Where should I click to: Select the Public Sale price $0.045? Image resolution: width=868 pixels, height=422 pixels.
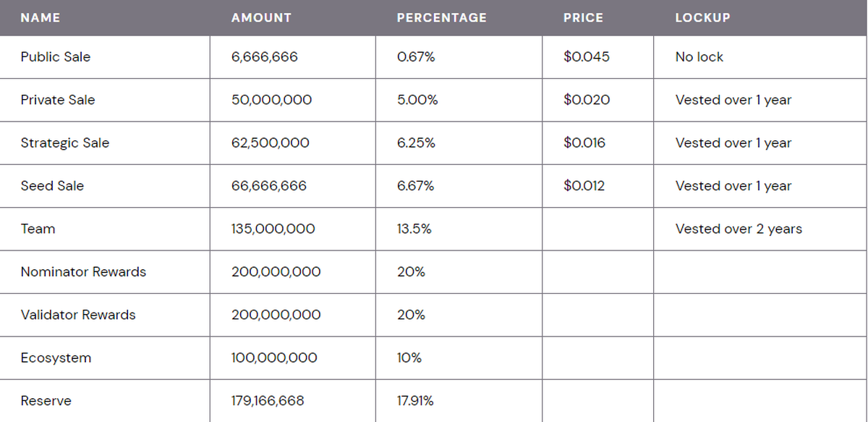coord(586,57)
